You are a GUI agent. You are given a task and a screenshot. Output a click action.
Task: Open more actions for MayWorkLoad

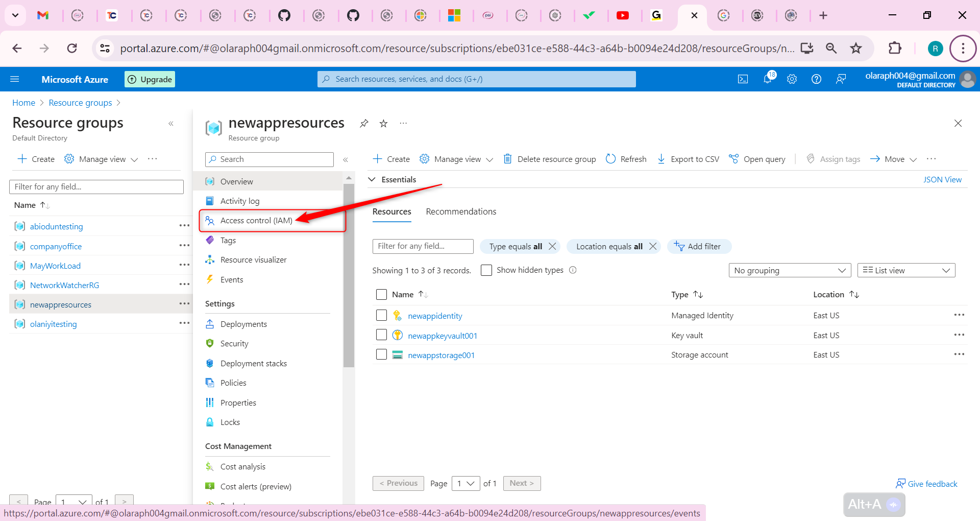click(x=184, y=265)
